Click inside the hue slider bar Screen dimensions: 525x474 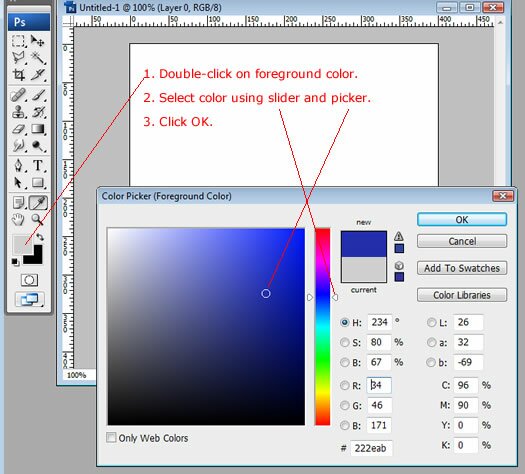(322, 327)
